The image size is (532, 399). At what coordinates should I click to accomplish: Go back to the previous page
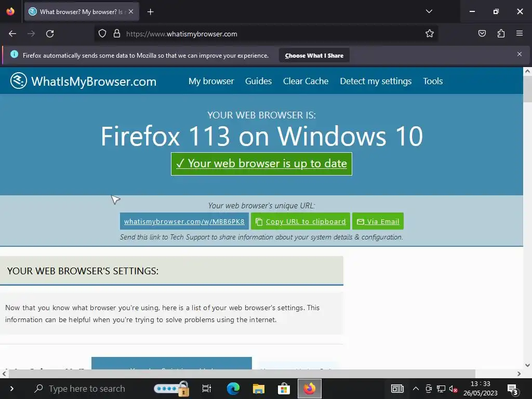pyautogui.click(x=12, y=34)
